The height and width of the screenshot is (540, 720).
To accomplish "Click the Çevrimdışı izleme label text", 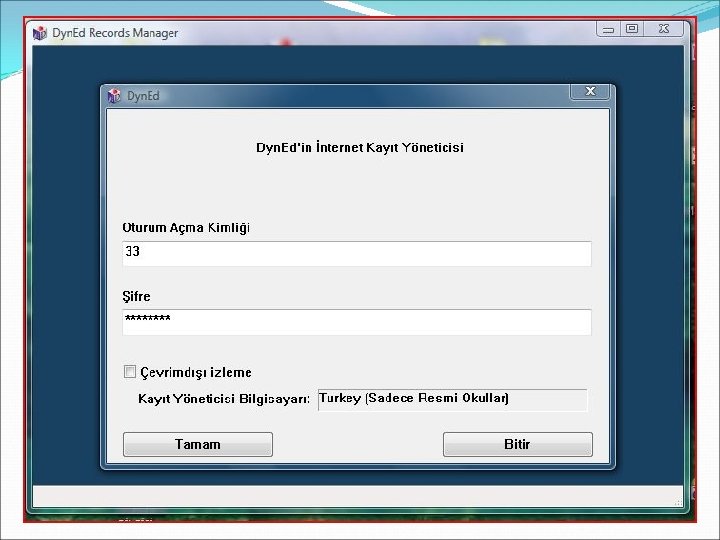I will coord(196,372).
